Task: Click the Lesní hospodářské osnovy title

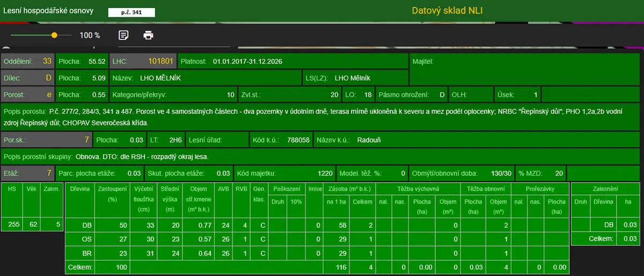Action: tap(49, 11)
